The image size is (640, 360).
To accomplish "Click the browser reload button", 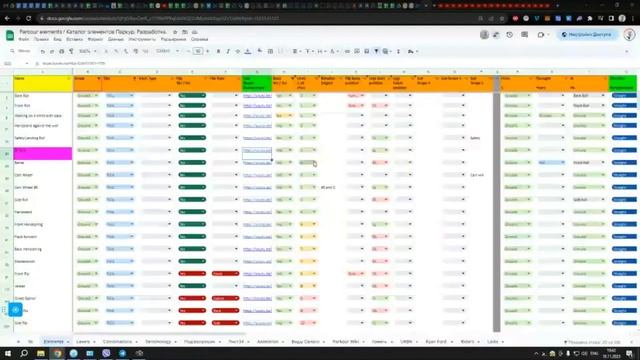I will [x=29, y=18].
